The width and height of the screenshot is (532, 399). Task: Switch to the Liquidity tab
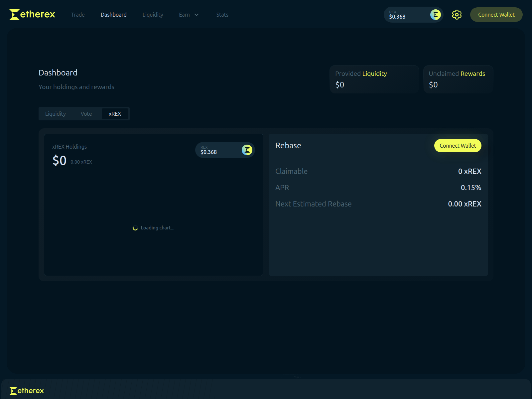pos(56,114)
